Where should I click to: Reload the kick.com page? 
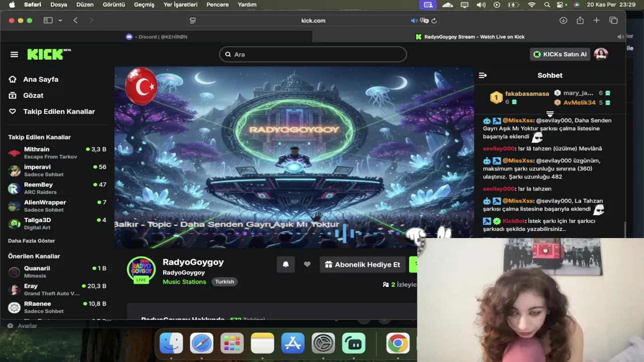[434, 21]
